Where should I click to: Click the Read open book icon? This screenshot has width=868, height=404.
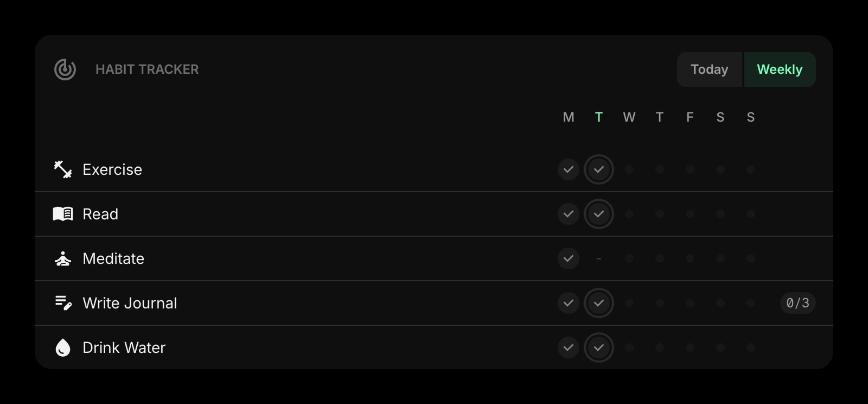tap(63, 214)
